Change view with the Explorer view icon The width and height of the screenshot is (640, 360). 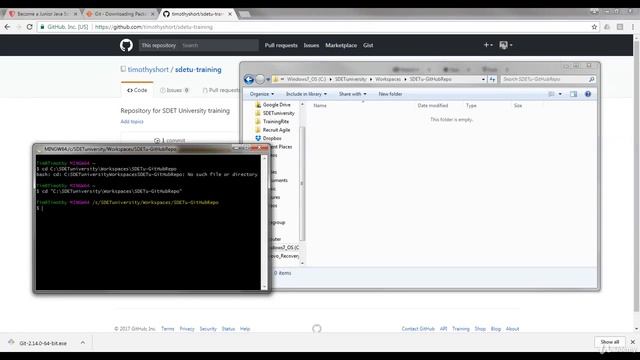tap(551, 94)
